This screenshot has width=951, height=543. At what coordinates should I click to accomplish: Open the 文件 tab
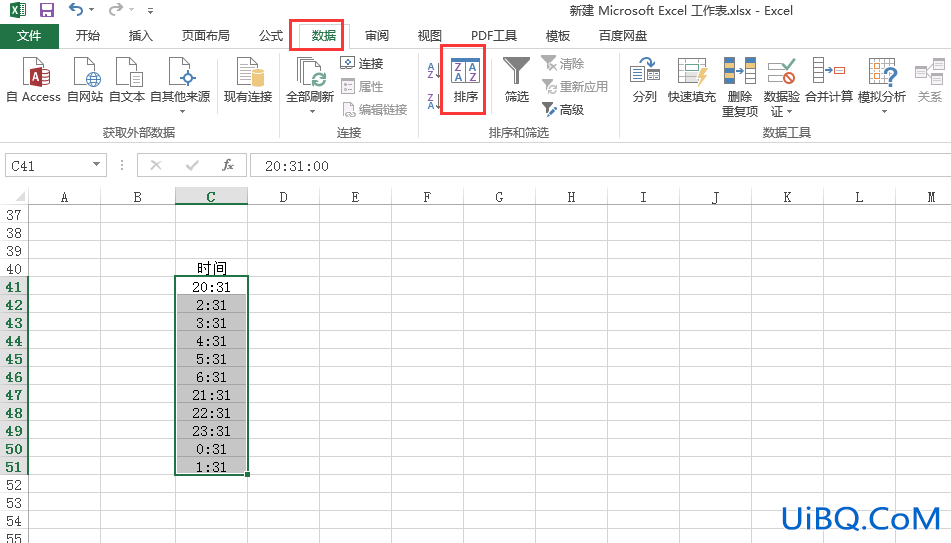point(29,36)
